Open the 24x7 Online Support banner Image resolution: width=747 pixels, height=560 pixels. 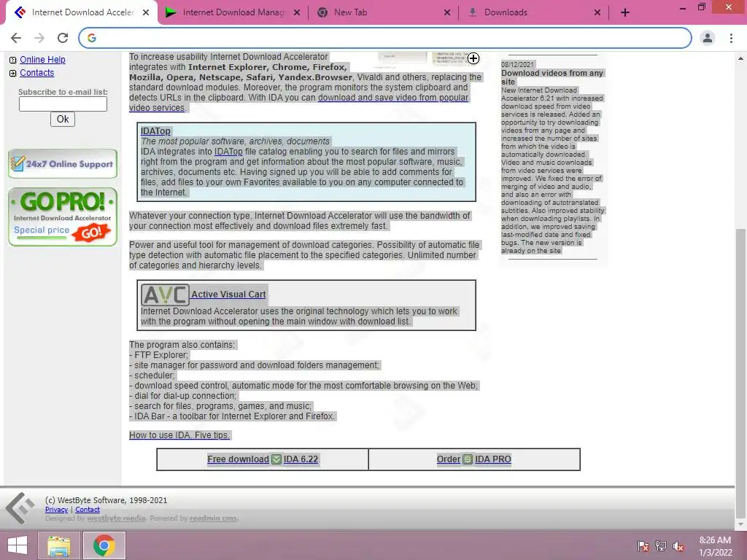(x=63, y=163)
